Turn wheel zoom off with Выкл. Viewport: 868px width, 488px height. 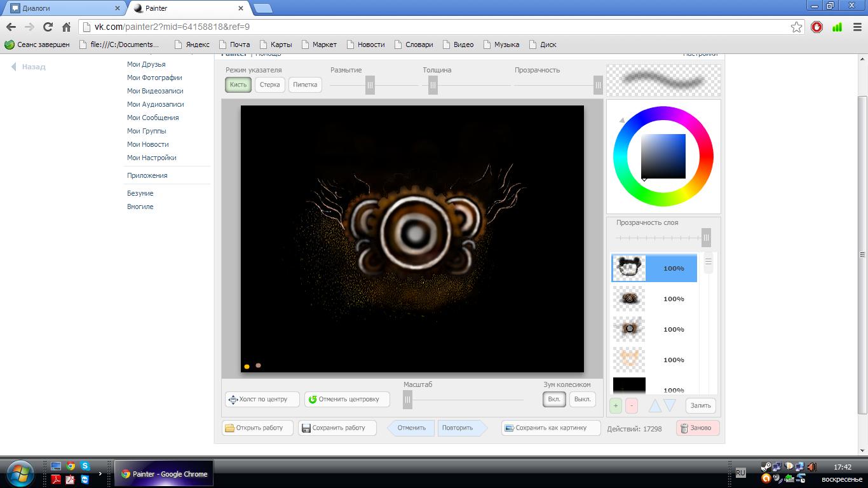tap(582, 399)
